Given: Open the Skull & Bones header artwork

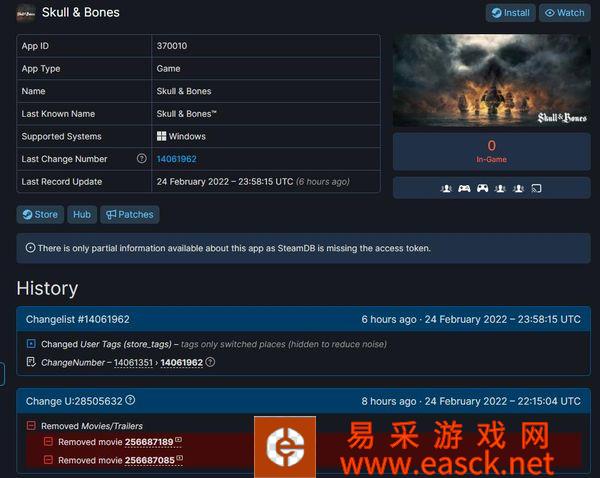Looking at the screenshot, I should tap(491, 81).
